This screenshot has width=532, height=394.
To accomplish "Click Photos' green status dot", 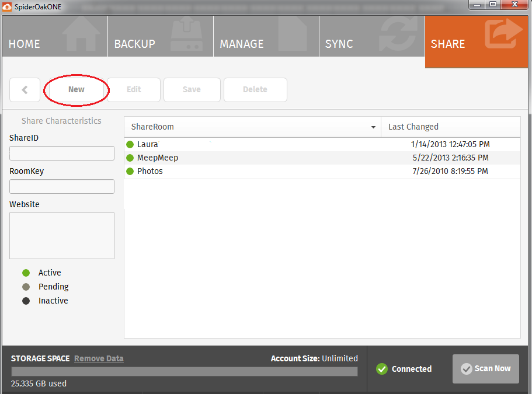I will pos(130,171).
